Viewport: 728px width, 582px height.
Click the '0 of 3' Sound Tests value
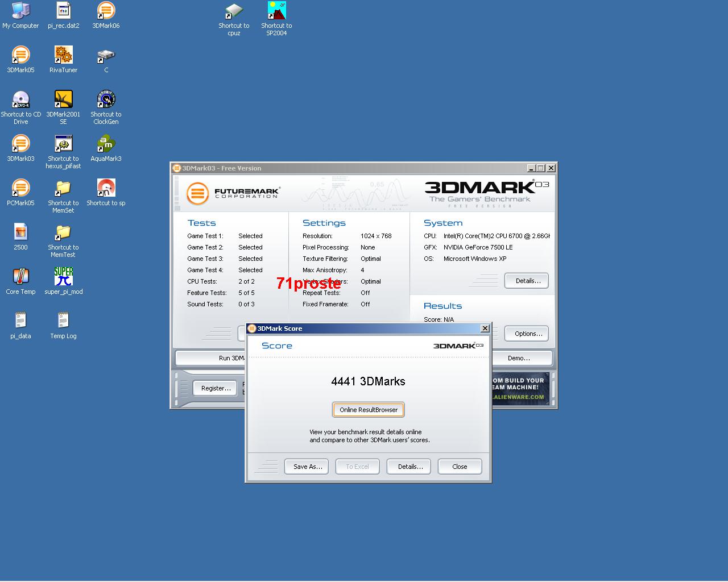246,304
